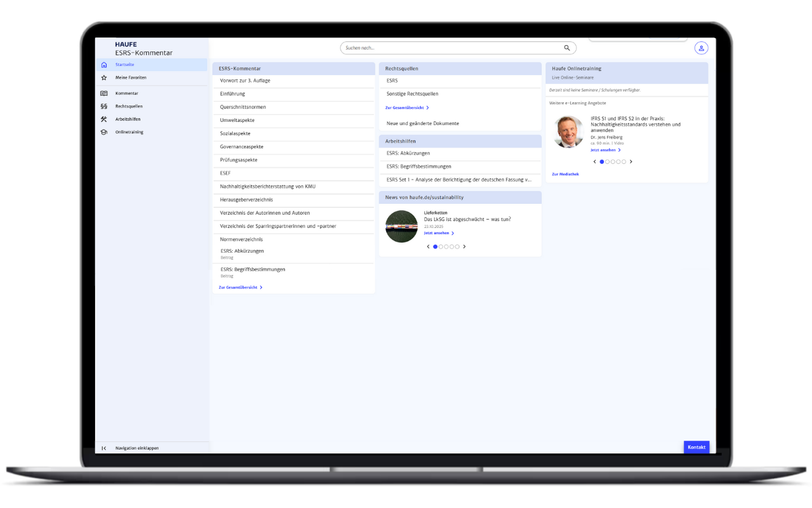Click the star icon for Meine Favoriten
The image size is (812, 508).
click(x=104, y=77)
